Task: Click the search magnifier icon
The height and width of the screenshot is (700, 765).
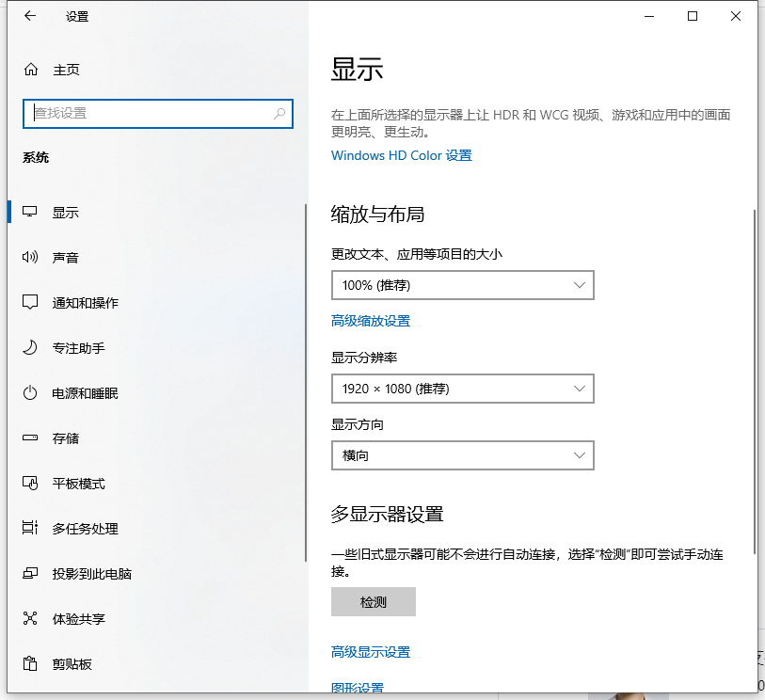Action: coord(279,113)
